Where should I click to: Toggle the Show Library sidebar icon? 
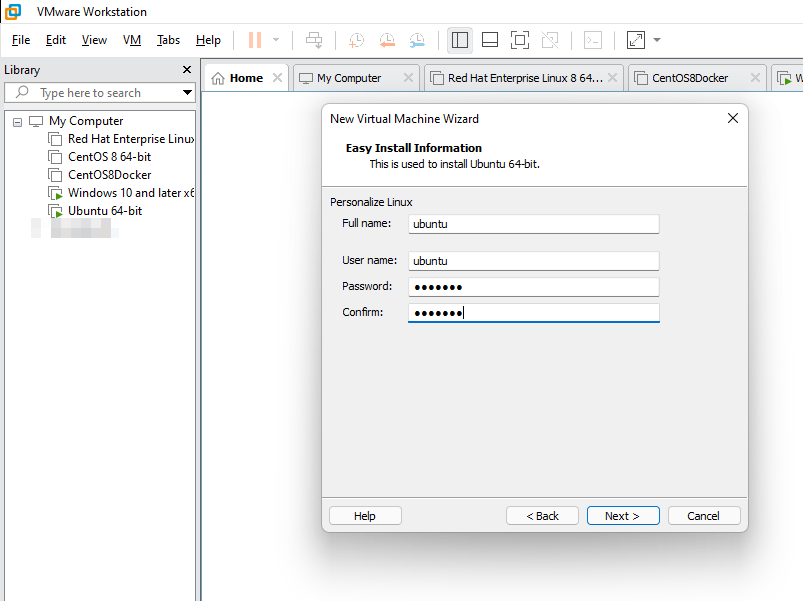pyautogui.click(x=459, y=40)
